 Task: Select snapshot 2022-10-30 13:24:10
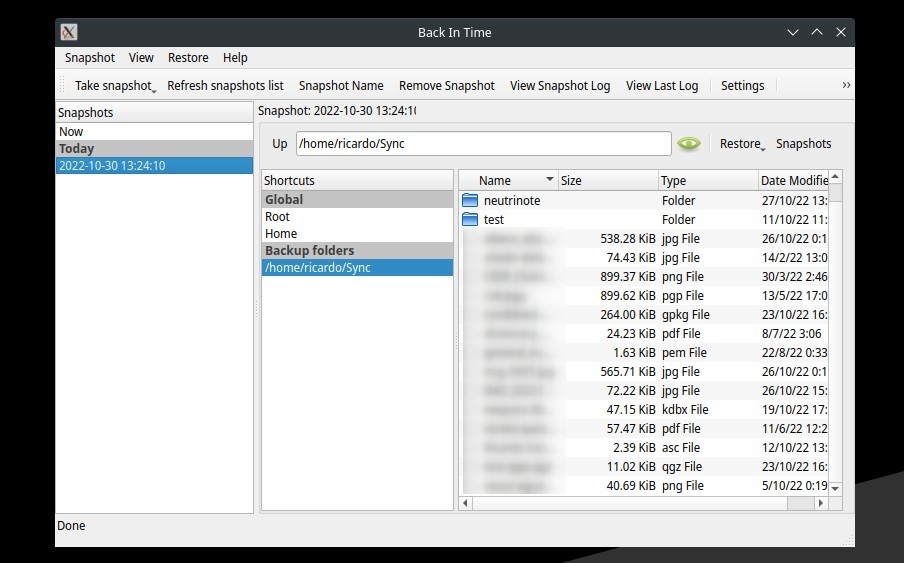pos(155,165)
